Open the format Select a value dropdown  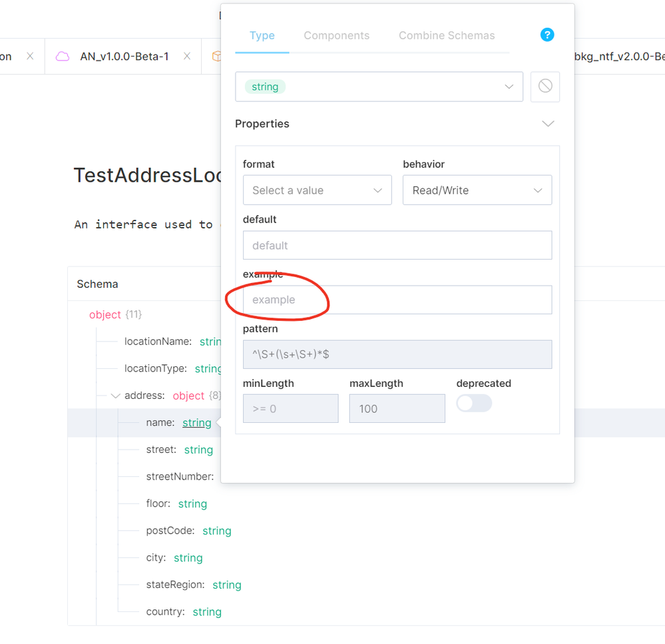point(317,190)
